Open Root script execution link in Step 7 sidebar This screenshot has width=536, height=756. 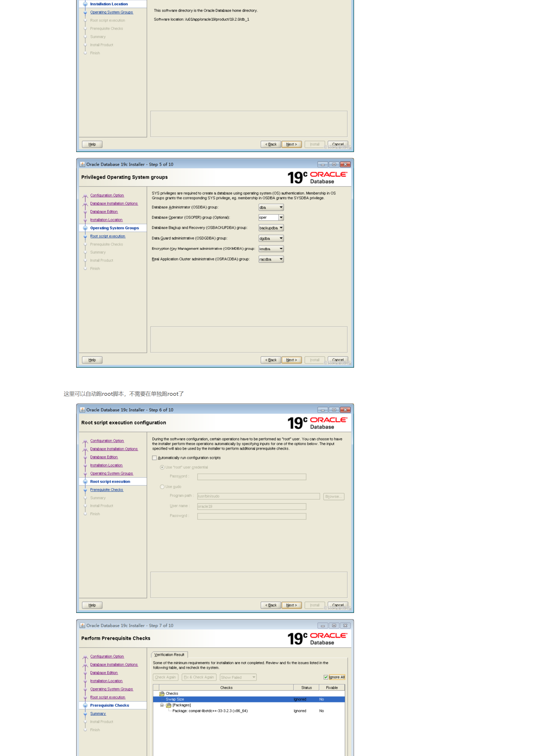(108, 698)
